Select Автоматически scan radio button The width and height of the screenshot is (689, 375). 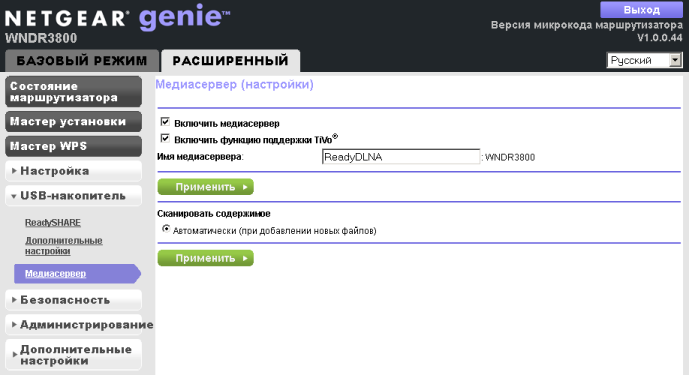coord(166,229)
